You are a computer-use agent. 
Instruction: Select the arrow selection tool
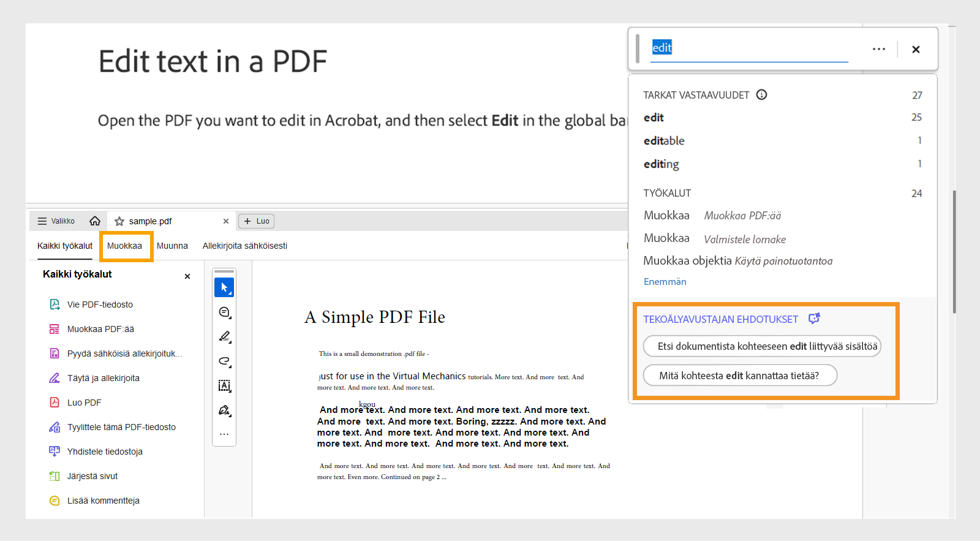[224, 287]
